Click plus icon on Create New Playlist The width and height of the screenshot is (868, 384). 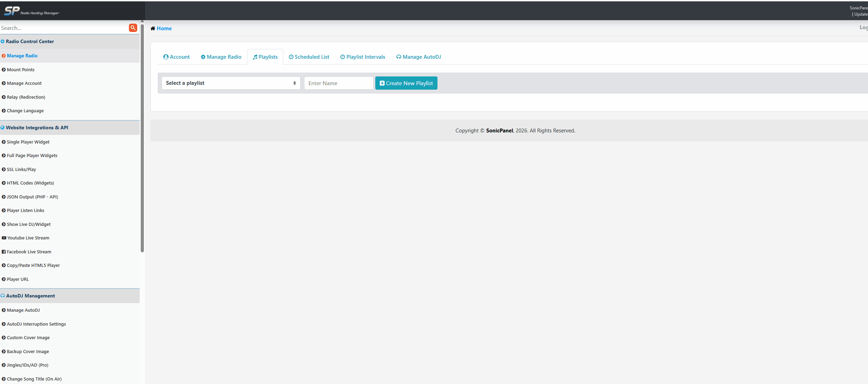click(x=382, y=83)
